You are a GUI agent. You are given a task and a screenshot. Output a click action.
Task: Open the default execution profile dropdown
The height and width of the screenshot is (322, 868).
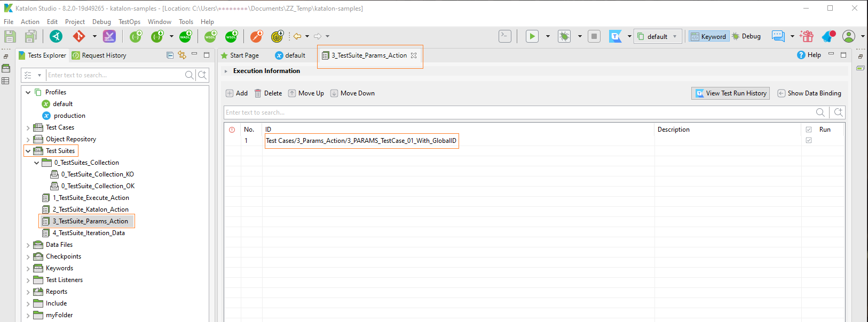pos(658,36)
